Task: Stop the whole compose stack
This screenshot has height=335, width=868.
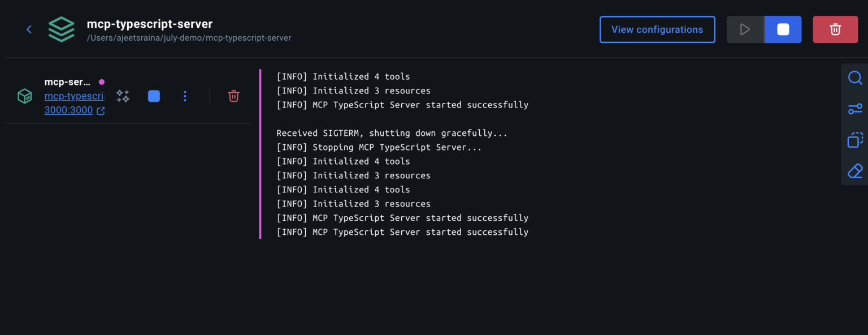Action: 783,29
